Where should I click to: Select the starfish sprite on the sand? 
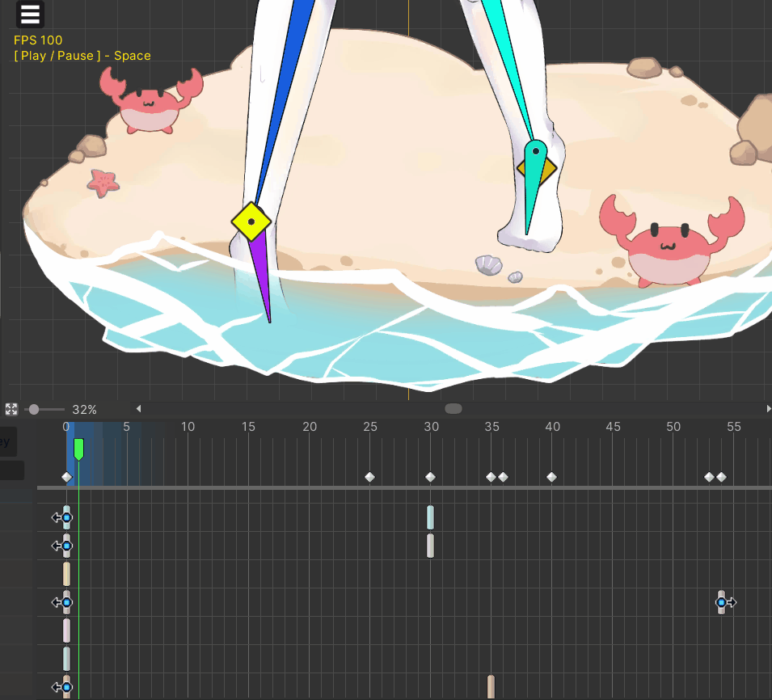click(103, 183)
